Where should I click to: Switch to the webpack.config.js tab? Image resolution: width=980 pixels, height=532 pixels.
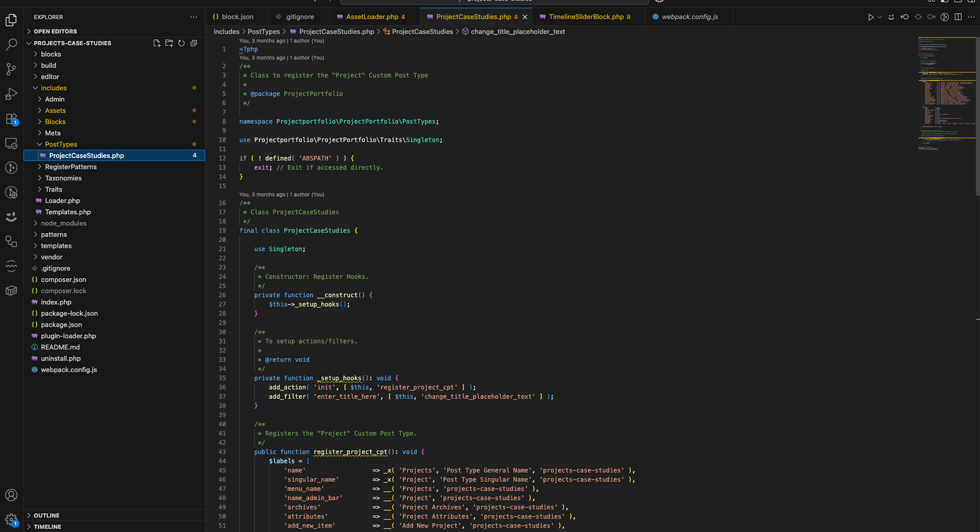click(690, 17)
